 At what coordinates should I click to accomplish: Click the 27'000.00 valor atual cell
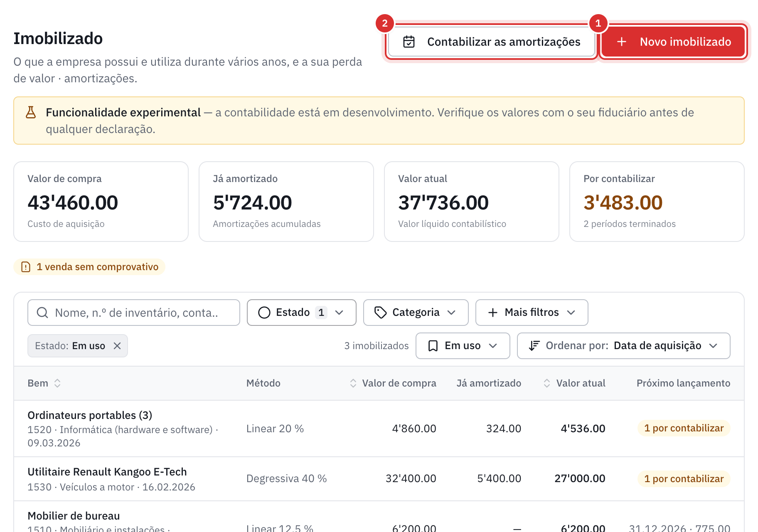click(x=580, y=479)
